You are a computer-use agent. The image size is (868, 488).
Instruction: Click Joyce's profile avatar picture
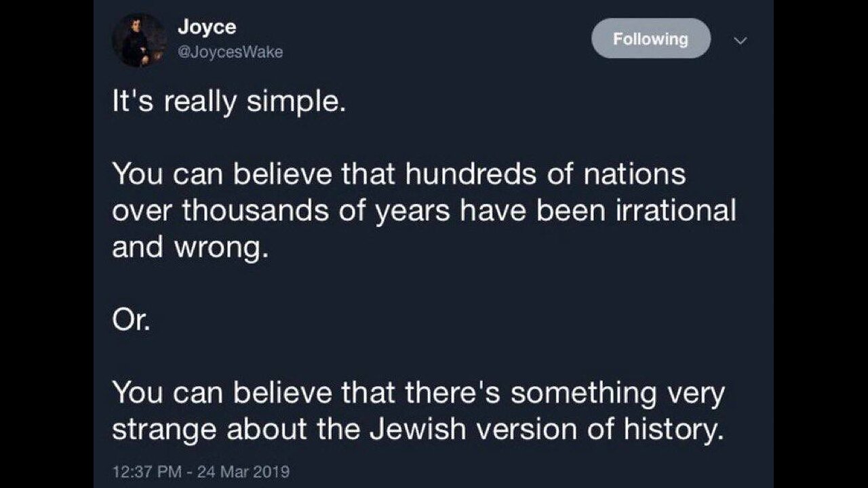click(139, 40)
